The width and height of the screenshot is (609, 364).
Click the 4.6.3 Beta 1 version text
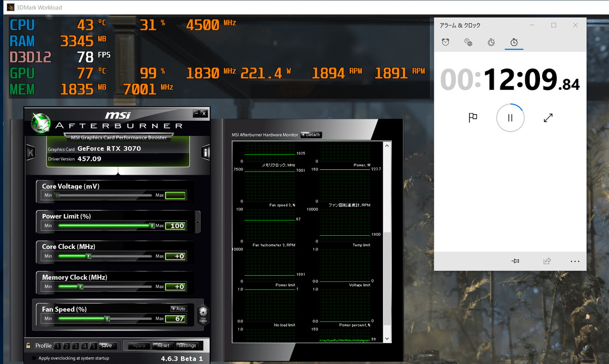[x=182, y=358]
